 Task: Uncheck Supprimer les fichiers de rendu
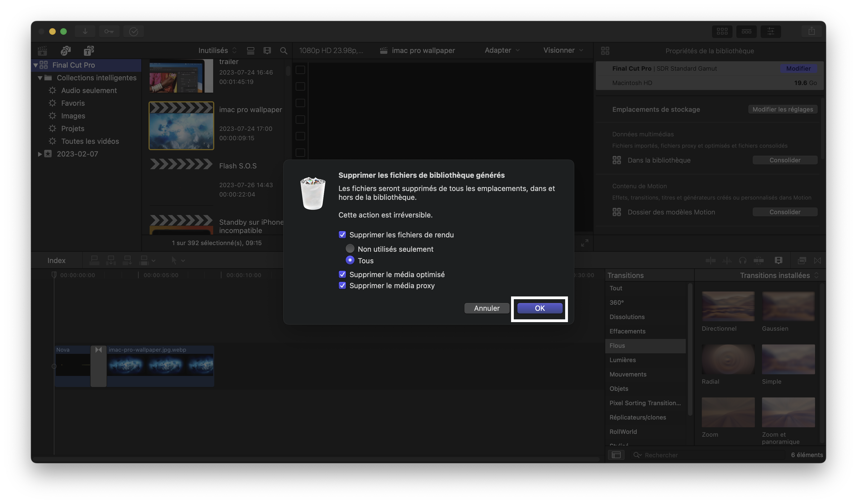[342, 235]
